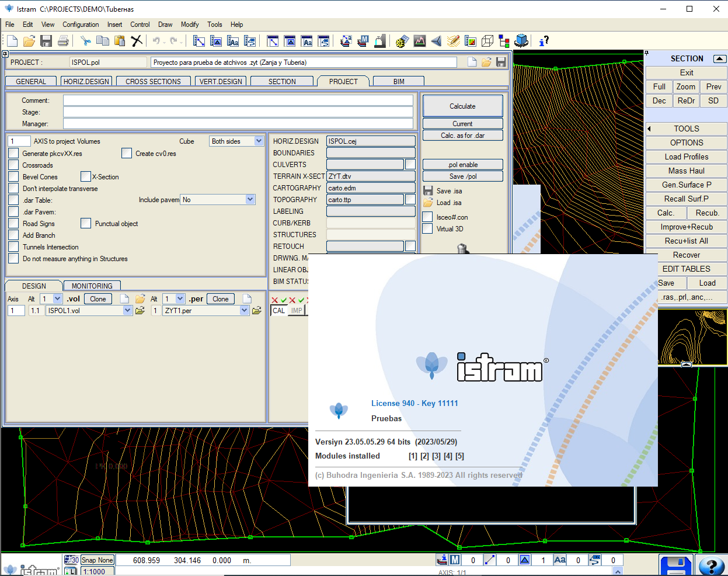Click the Mass Haul button
The height and width of the screenshot is (576, 728).
point(687,171)
